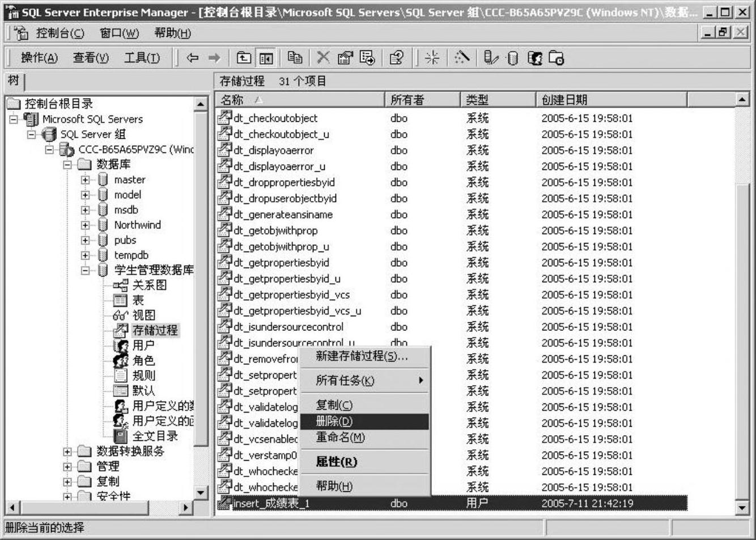Click the new login toolbar icon

tap(534, 58)
